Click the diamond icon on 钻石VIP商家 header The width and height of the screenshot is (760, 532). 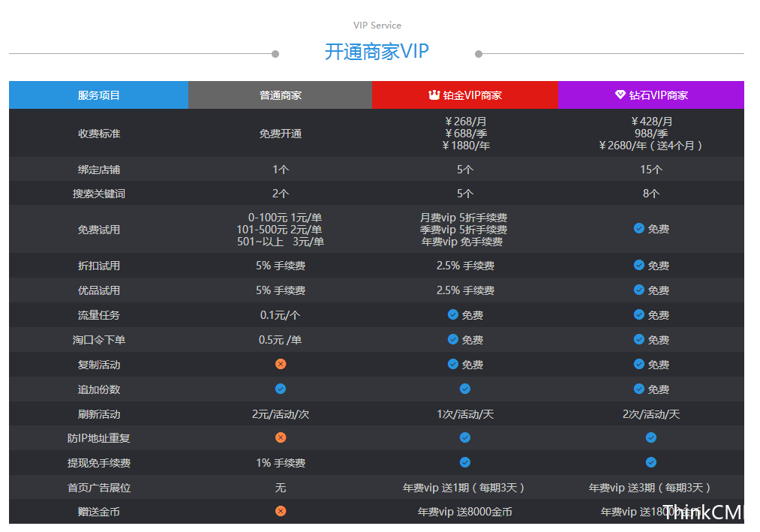620,95
